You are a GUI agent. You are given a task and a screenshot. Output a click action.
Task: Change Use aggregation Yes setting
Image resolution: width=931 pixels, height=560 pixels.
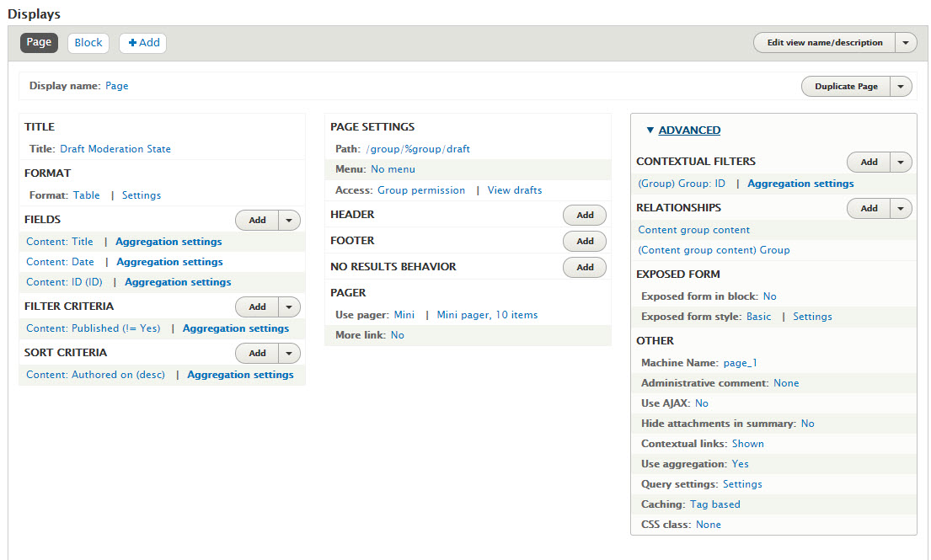pos(740,464)
